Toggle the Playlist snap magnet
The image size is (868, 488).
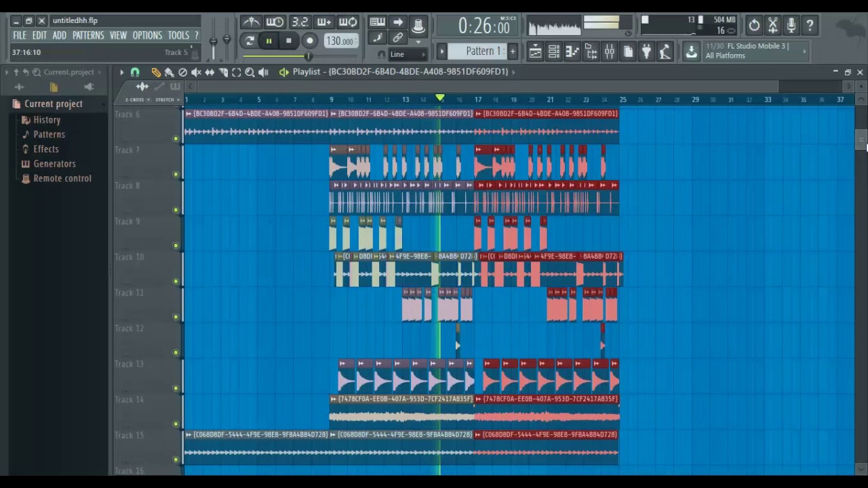pyautogui.click(x=135, y=72)
